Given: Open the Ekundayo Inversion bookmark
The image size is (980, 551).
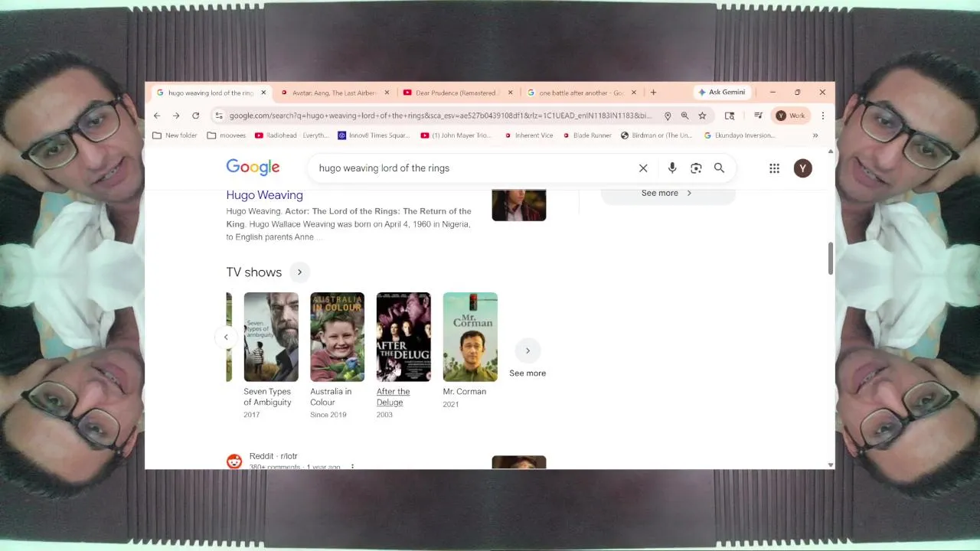Looking at the screenshot, I should coord(740,135).
